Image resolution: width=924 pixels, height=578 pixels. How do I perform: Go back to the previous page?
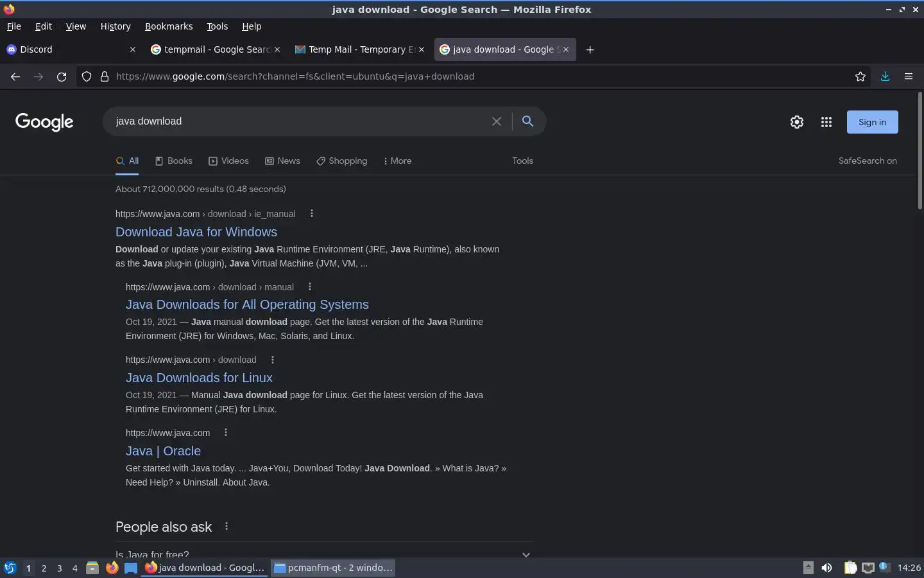point(15,76)
